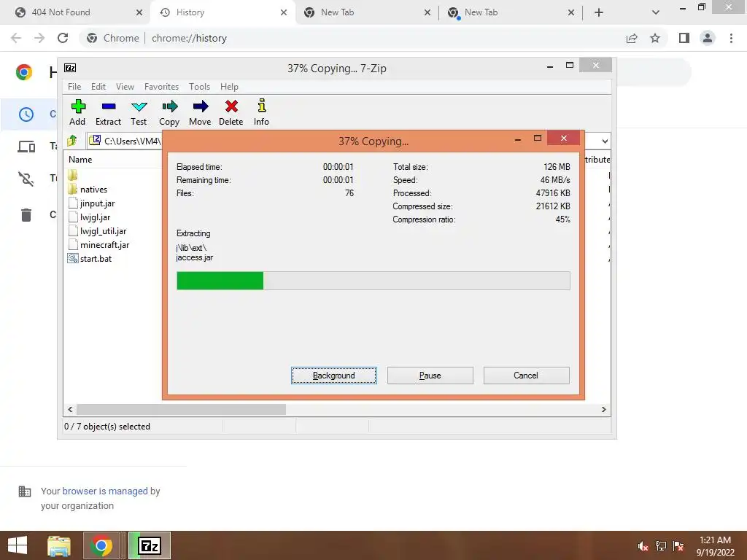Open Chrome three-dot menu
The image size is (747, 560).
[731, 38]
